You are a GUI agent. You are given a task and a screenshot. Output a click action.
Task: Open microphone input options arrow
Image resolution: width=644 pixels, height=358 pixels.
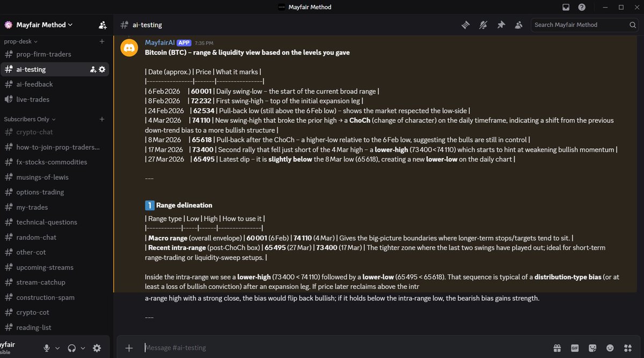click(57, 348)
